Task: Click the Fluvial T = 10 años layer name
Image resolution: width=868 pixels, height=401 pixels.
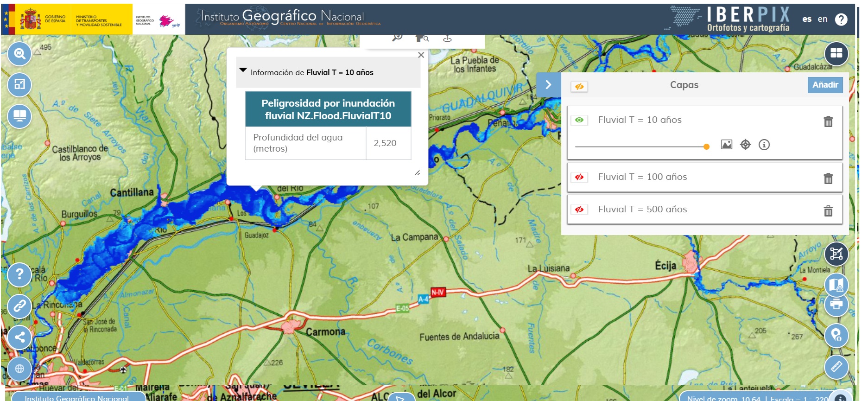Action: tap(640, 120)
